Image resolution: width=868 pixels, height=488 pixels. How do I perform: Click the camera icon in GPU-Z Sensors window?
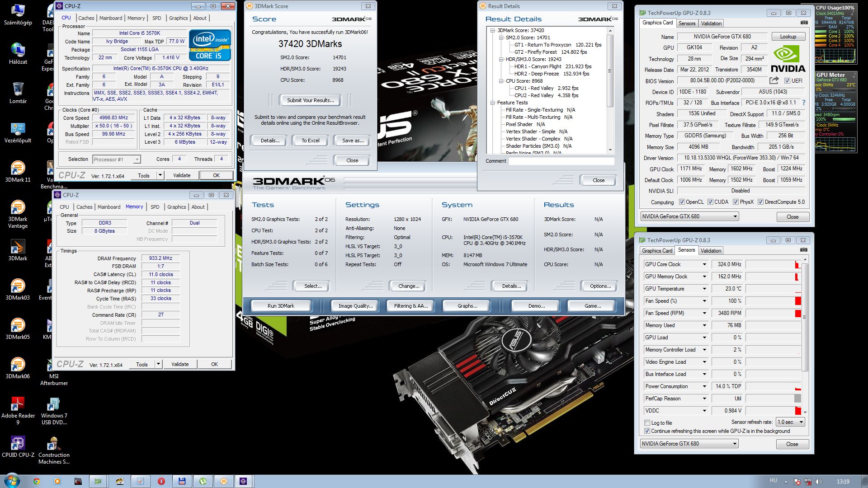[x=804, y=250]
